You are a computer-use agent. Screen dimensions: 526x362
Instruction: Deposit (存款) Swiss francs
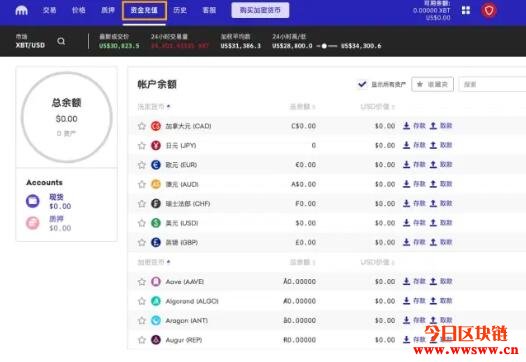pyautogui.click(x=414, y=203)
